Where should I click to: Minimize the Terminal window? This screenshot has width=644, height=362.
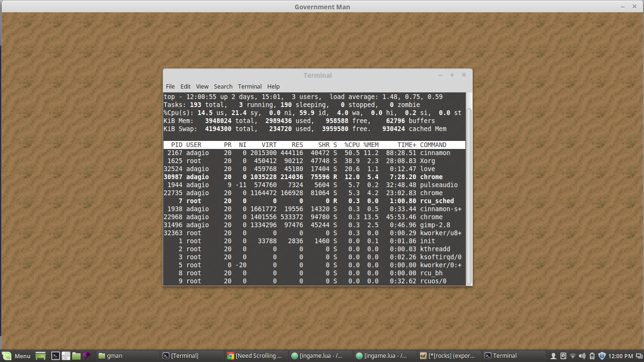(x=440, y=75)
